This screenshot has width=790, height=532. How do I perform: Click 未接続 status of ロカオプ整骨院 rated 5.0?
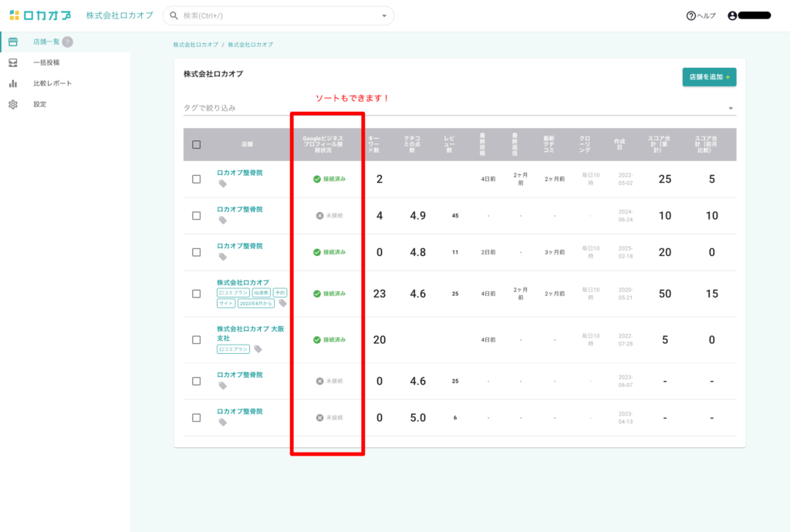329,418
